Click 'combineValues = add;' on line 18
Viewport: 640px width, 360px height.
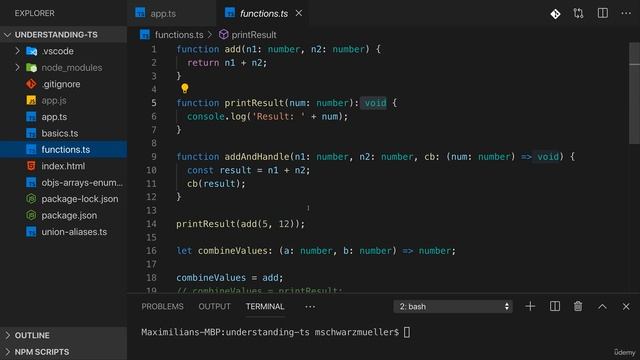(x=229, y=278)
